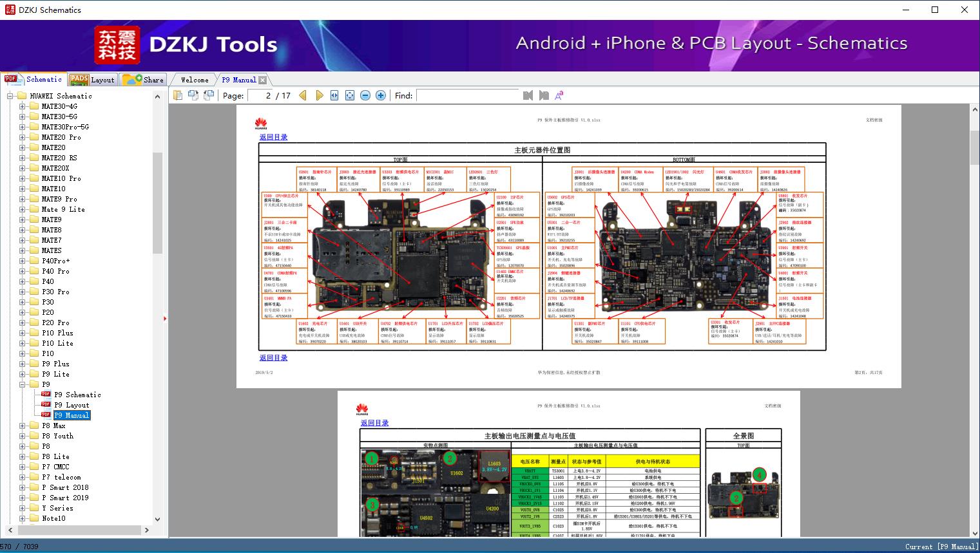
Task: Zoom out with the minus button
Action: 365,95
